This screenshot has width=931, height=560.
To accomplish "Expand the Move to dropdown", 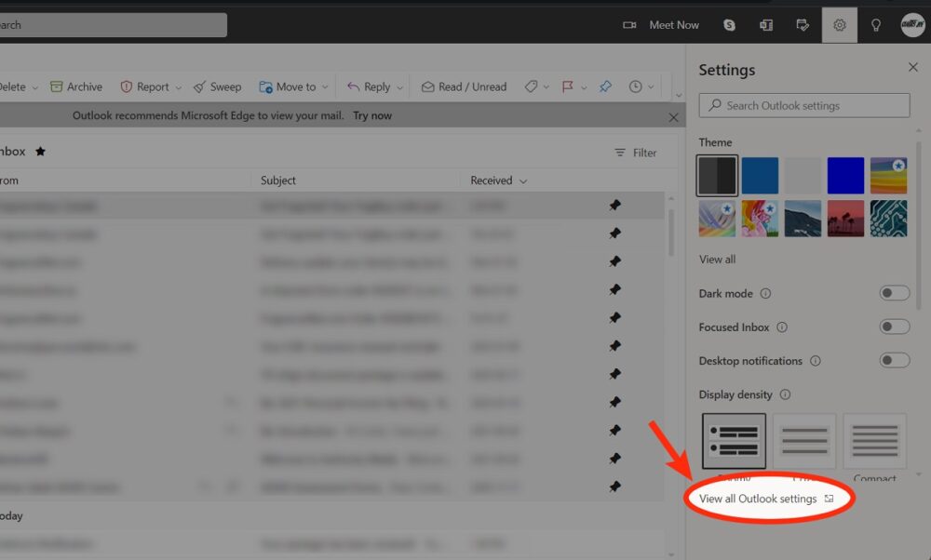I will 325,87.
